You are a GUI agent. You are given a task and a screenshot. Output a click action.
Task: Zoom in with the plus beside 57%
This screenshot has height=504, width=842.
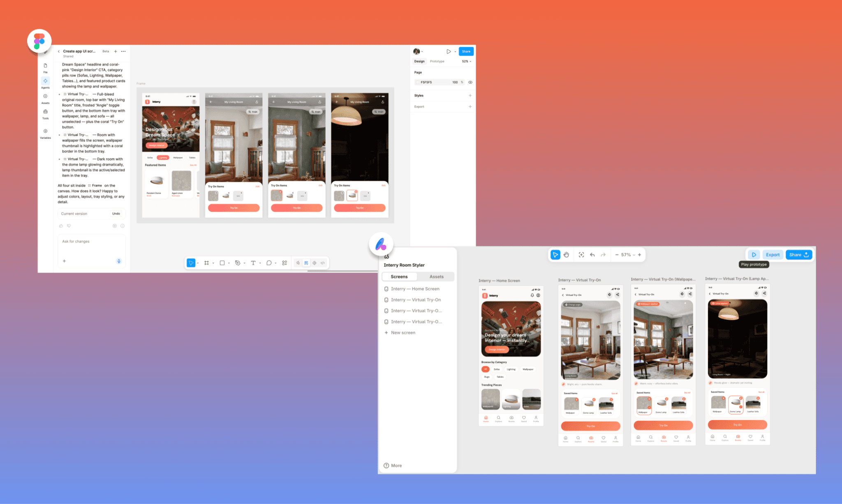click(x=639, y=255)
